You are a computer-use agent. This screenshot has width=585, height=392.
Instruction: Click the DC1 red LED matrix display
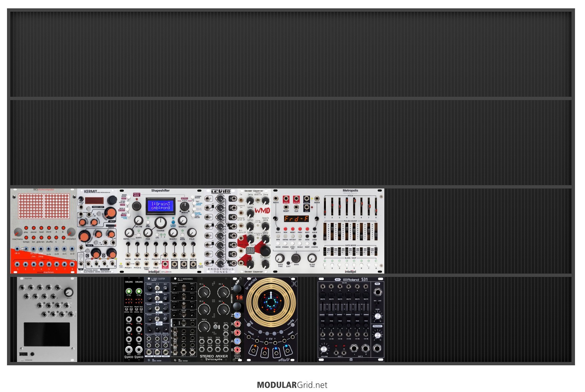point(44,207)
